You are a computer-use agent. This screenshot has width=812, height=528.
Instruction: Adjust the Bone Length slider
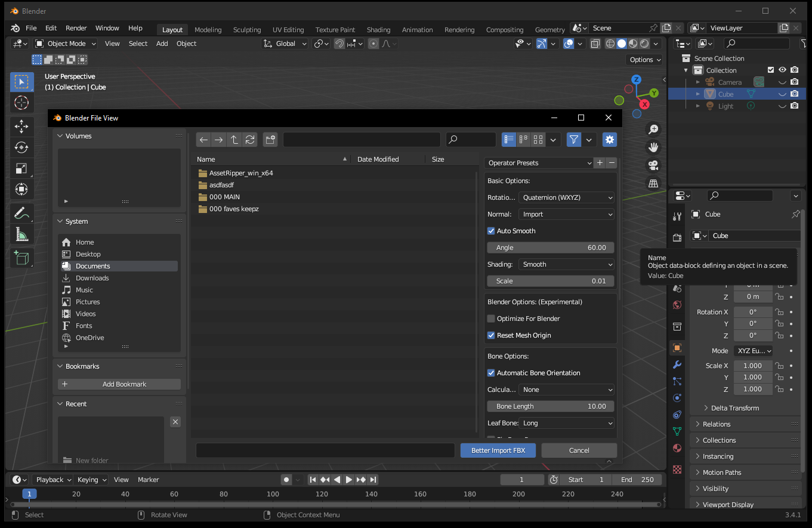click(x=551, y=406)
